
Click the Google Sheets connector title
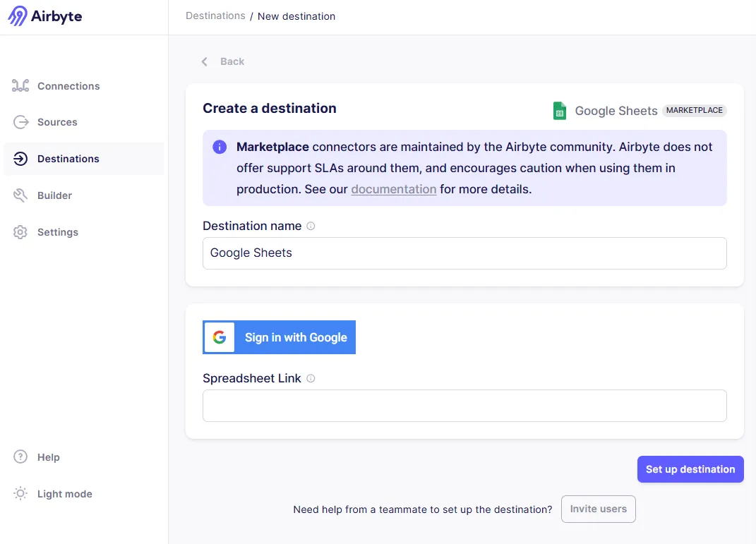[x=616, y=111]
